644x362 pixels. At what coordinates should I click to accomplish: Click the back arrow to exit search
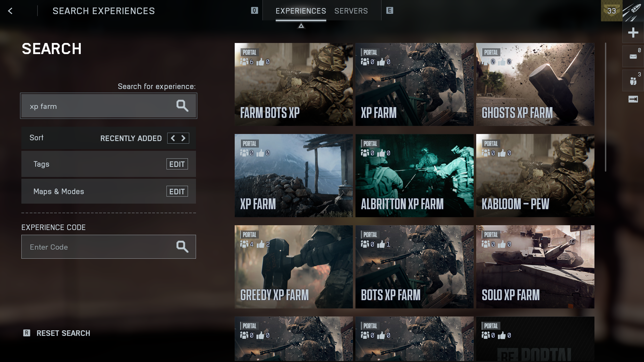point(10,11)
